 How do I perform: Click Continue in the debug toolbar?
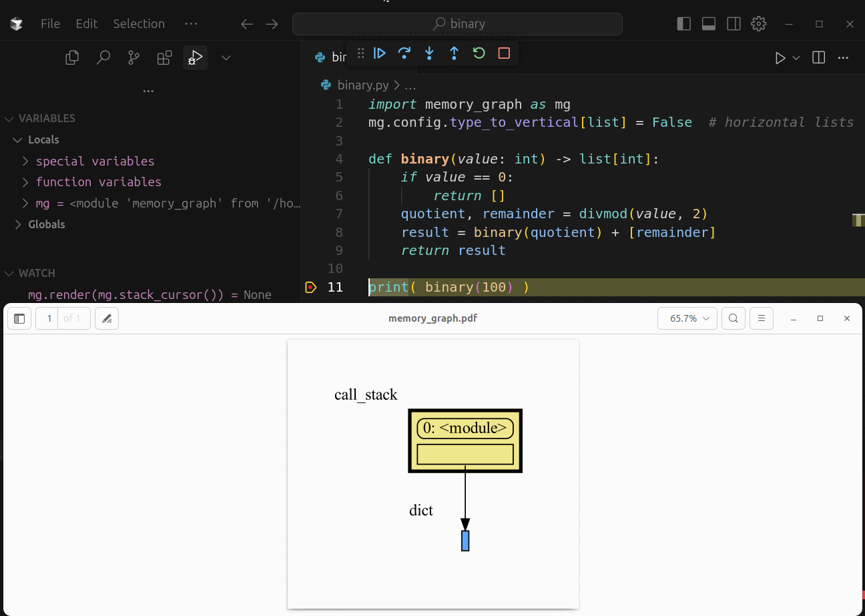tap(380, 53)
